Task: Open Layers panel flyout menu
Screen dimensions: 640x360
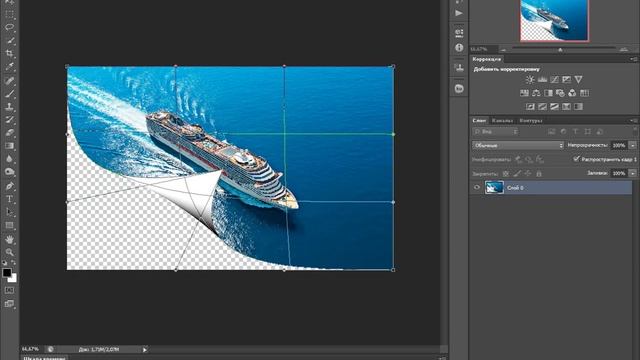Action: [x=633, y=120]
